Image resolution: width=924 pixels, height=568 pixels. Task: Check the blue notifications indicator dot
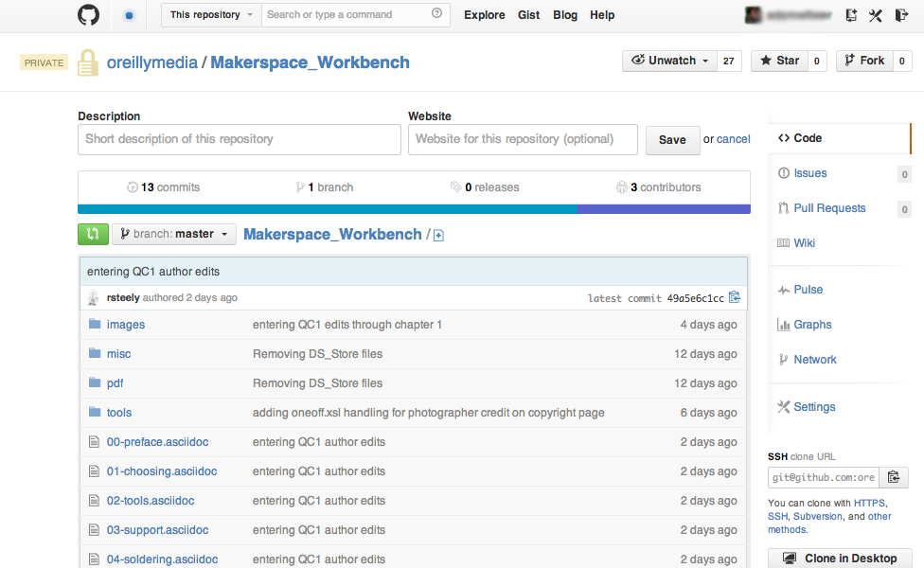[129, 15]
